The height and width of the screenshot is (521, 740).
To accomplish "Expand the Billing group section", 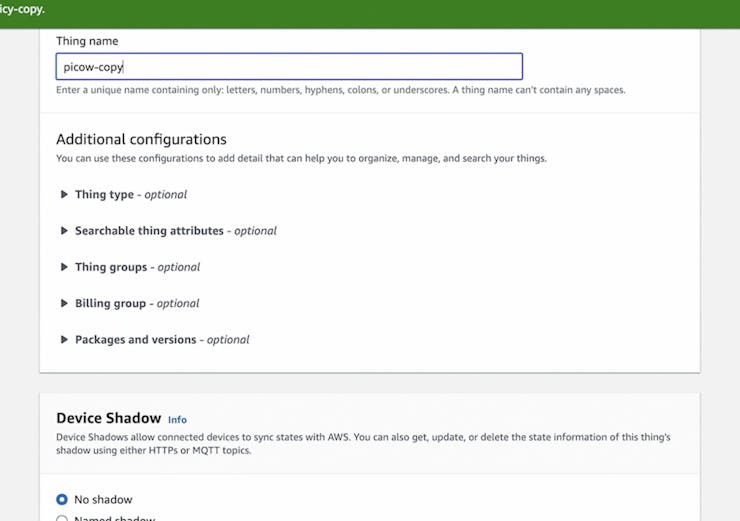I will [x=136, y=303].
